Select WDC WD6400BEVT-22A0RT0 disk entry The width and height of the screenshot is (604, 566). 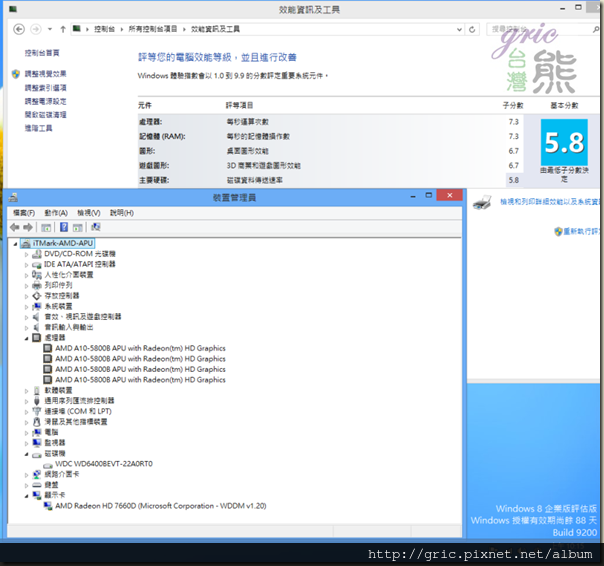104,464
